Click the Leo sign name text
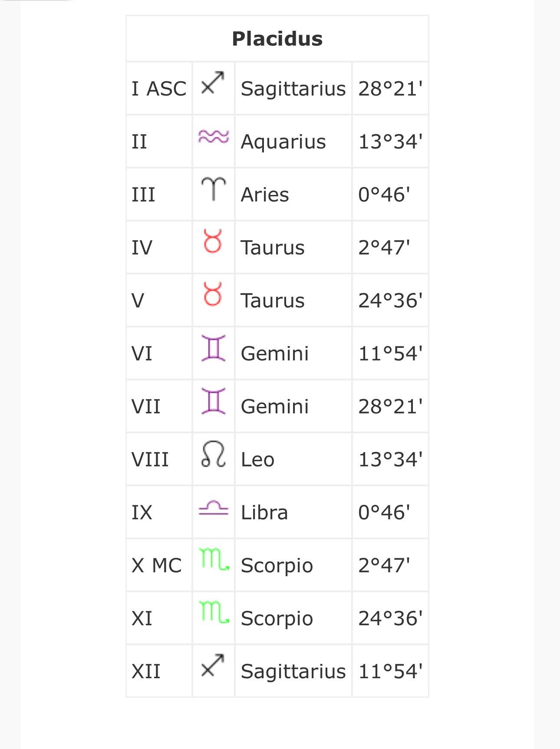This screenshot has height=749, width=560. (x=257, y=459)
